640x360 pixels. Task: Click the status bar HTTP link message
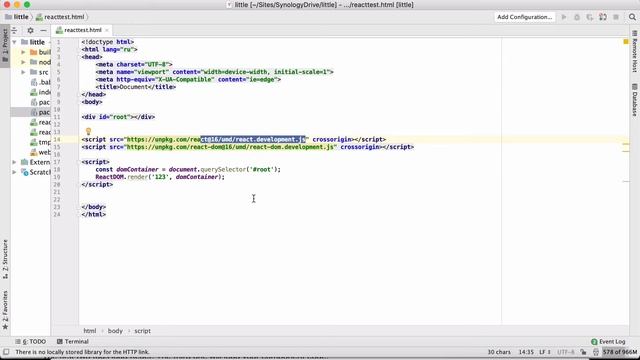[x=82, y=352]
